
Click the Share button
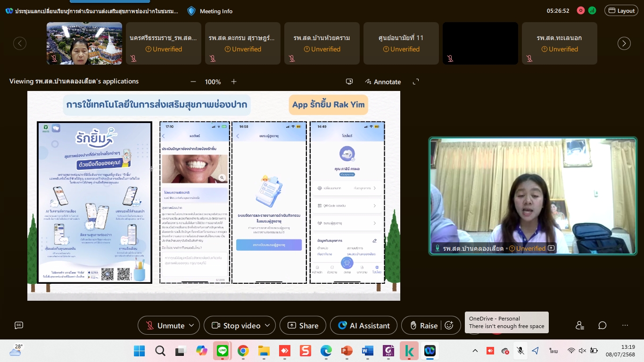point(303,325)
